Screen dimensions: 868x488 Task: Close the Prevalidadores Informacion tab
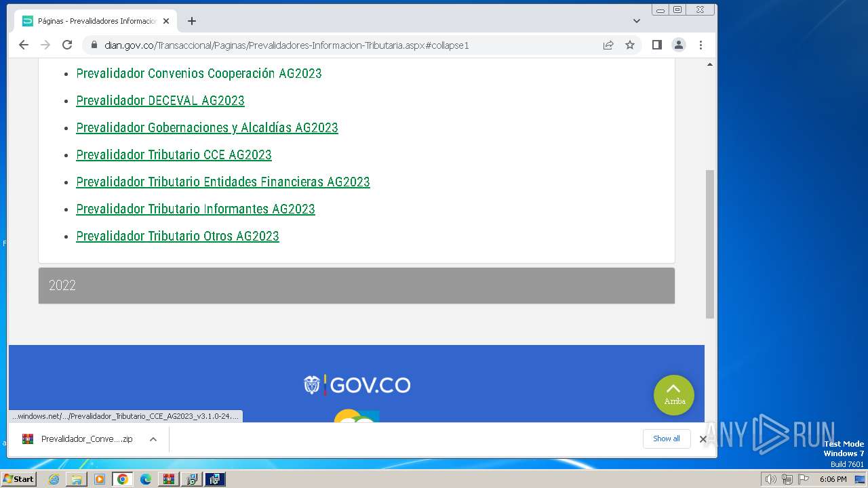(166, 21)
